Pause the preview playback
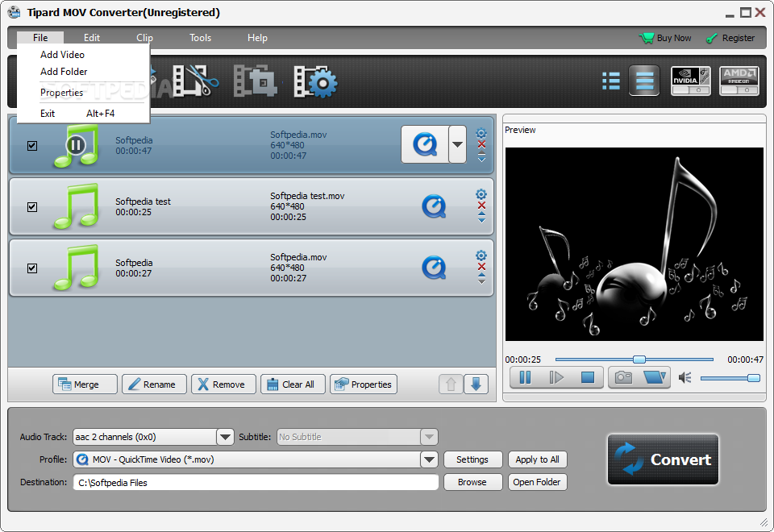The height and width of the screenshot is (532, 774). tap(525, 377)
